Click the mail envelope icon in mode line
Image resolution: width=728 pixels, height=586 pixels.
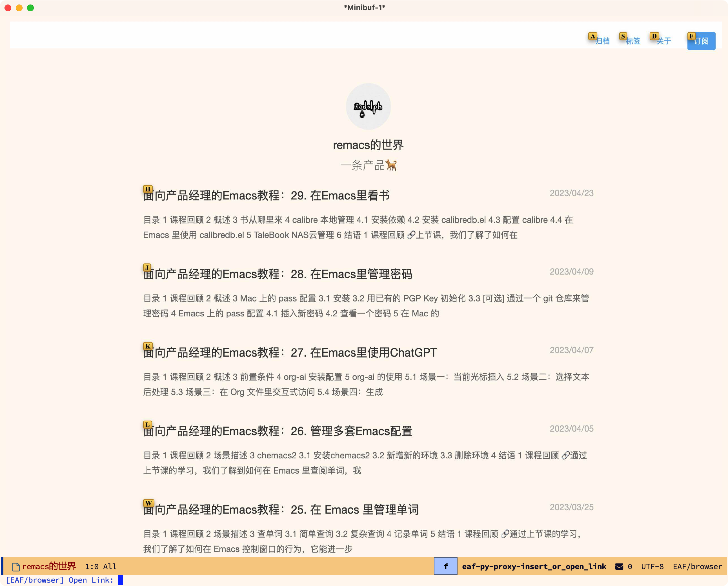coord(619,566)
